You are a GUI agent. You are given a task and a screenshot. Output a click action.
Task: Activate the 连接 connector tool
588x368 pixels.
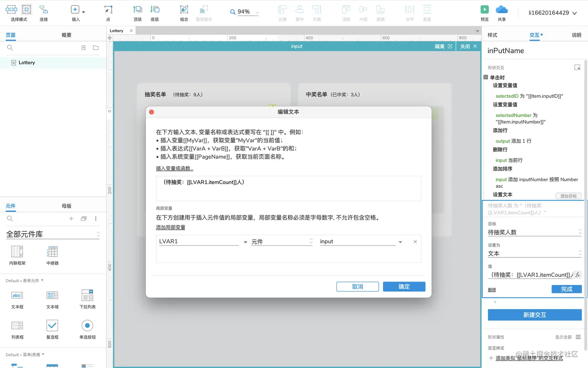pyautogui.click(x=44, y=13)
